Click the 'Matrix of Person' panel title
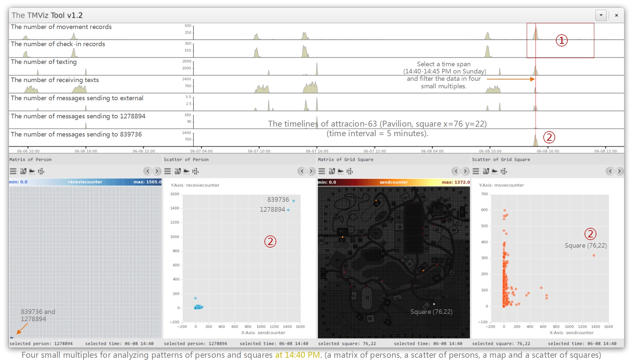The width and height of the screenshot is (633, 364). pos(30,160)
